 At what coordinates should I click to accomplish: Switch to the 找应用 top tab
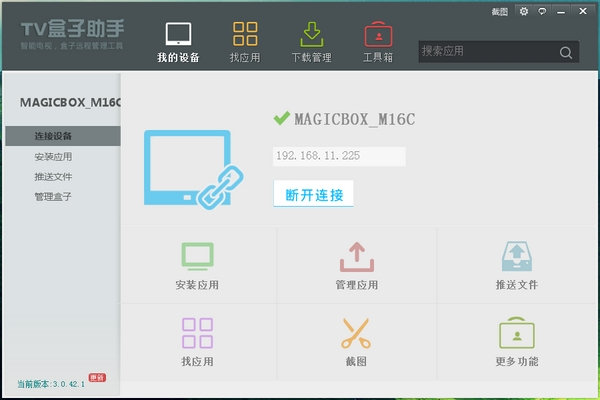click(245, 42)
